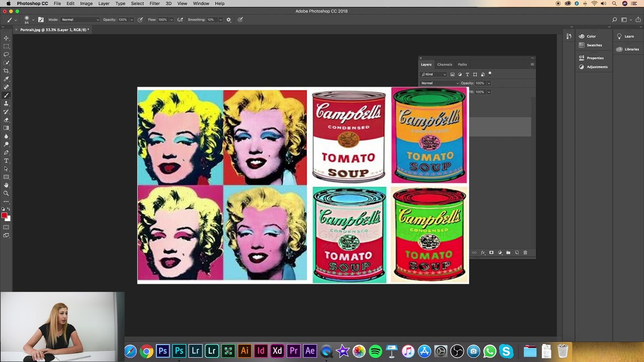Select the Hand tool

click(x=7, y=185)
